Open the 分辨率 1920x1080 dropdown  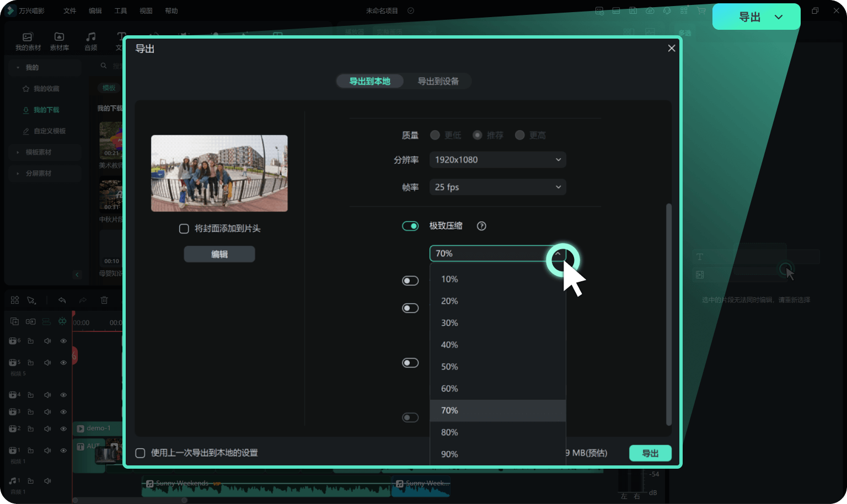pyautogui.click(x=497, y=160)
